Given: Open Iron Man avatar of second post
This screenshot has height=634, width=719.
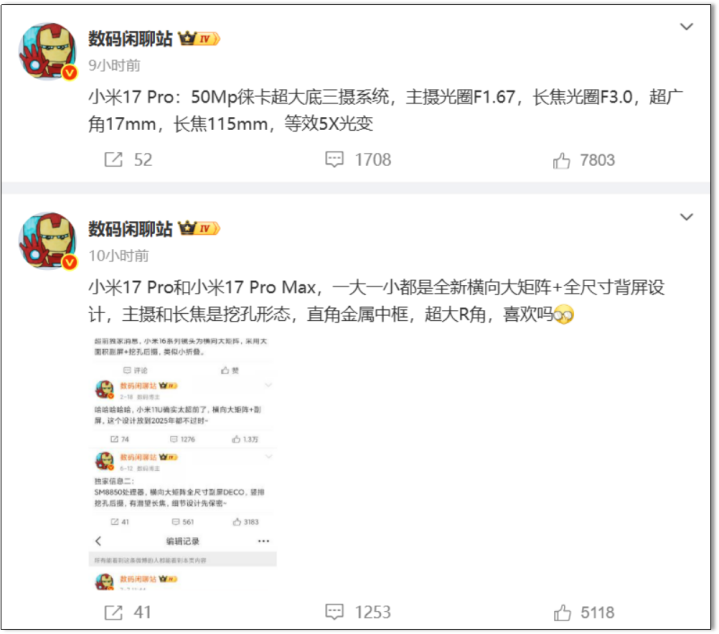Looking at the screenshot, I should [48, 241].
